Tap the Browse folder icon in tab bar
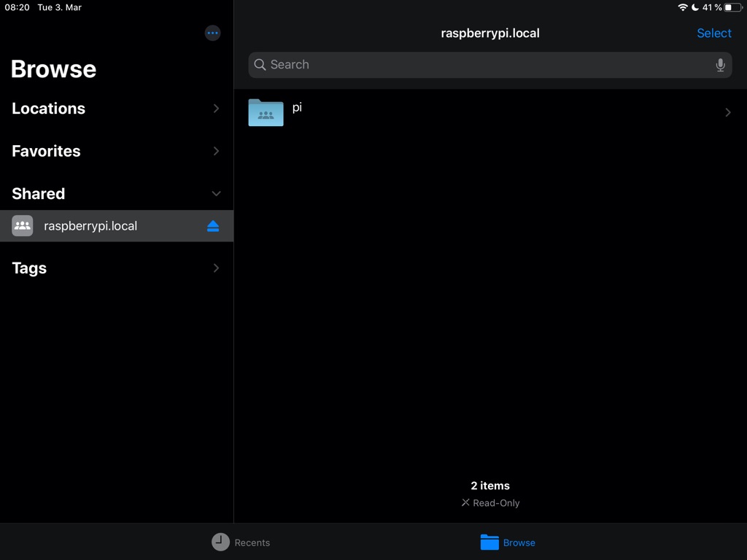 click(x=489, y=542)
